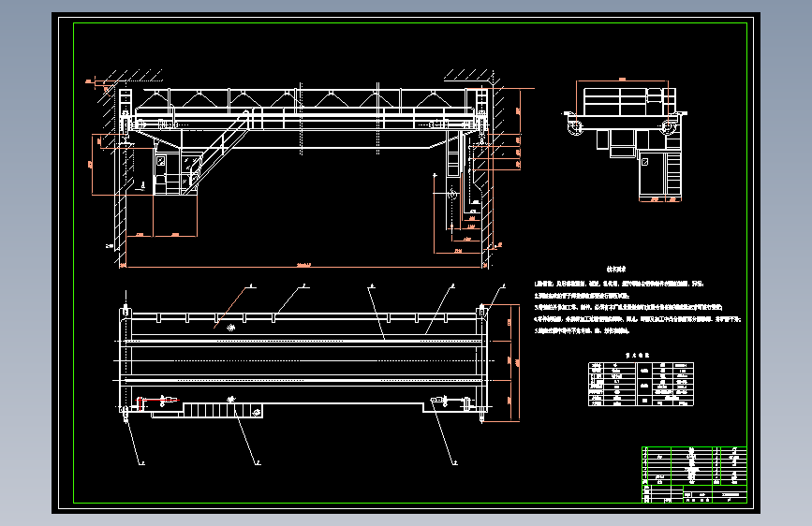The image size is (812, 526).
Task: Click the hook block in the elevation view
Action: 452,194
